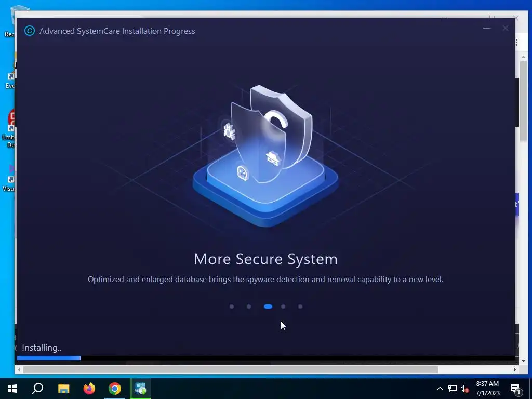Select the first slide indicator dot
The height and width of the screenshot is (399, 532).
pos(232,307)
